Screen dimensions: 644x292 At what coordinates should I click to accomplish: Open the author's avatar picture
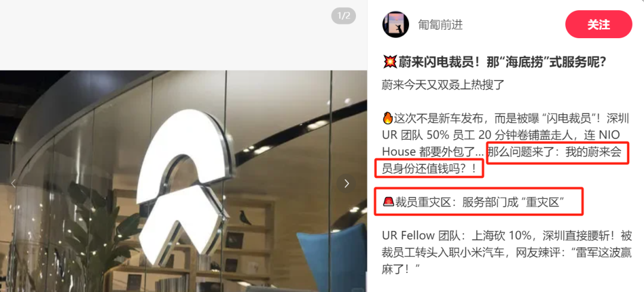pyautogui.click(x=395, y=24)
